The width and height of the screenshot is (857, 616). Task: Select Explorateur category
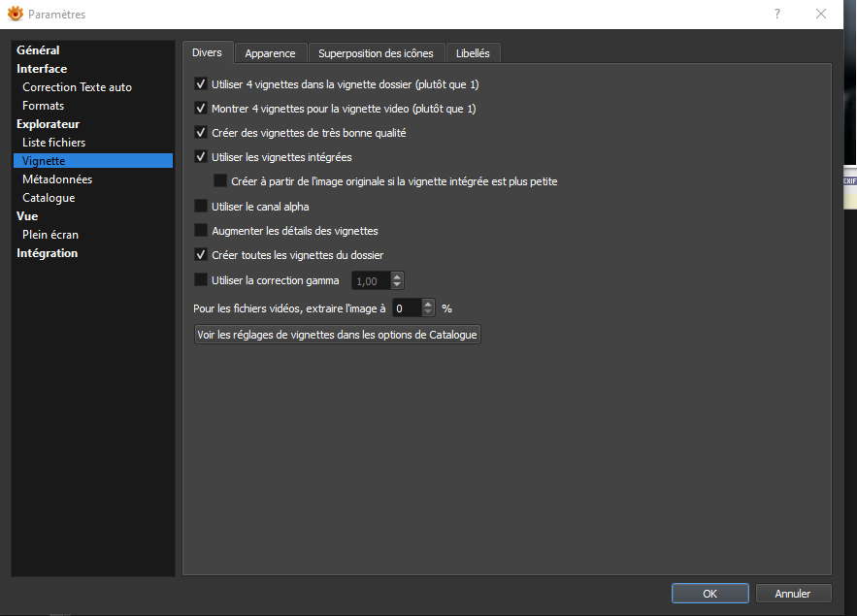point(49,124)
